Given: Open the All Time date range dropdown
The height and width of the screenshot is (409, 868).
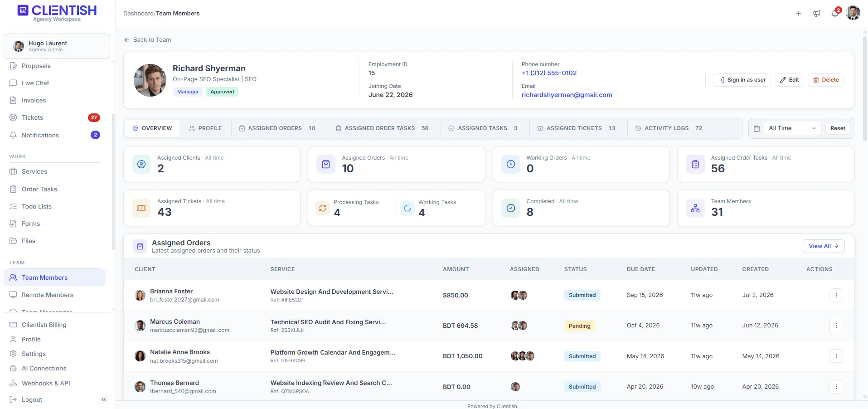Looking at the screenshot, I should pos(792,128).
